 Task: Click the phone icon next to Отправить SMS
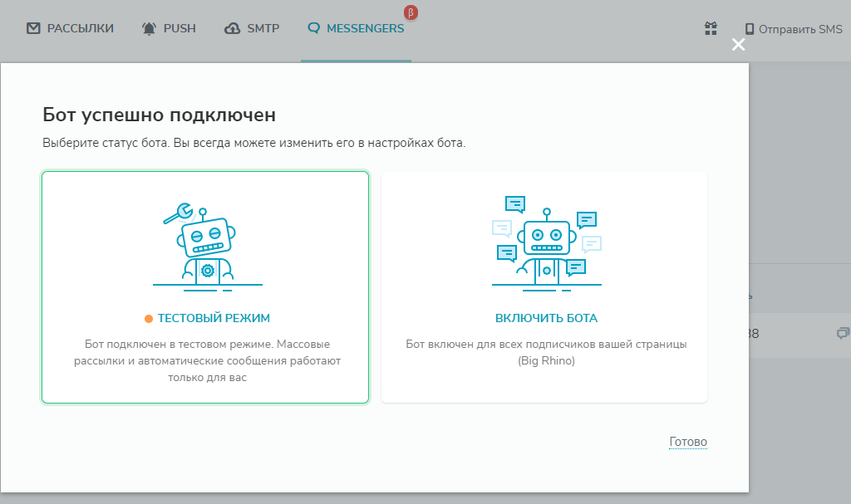pyautogui.click(x=750, y=29)
